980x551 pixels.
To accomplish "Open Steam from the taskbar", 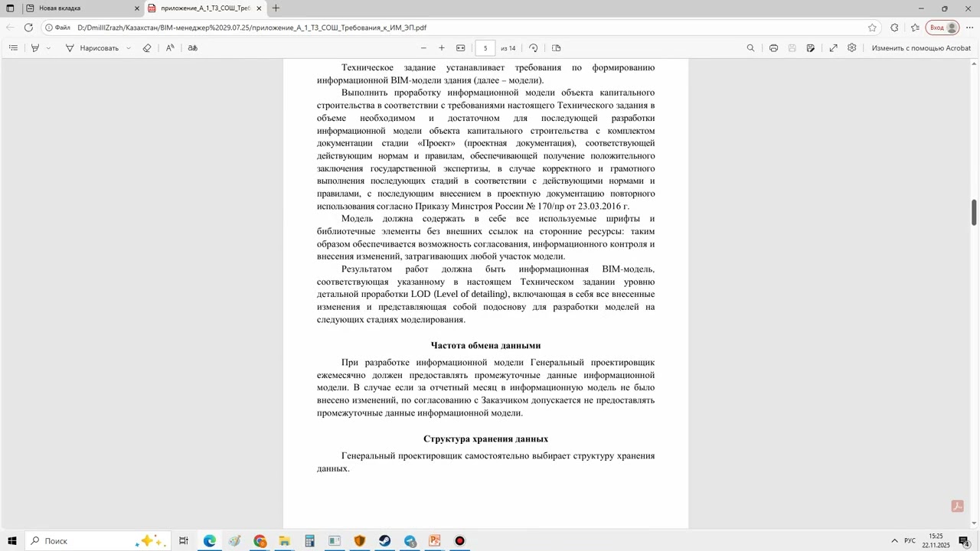I will pyautogui.click(x=384, y=541).
